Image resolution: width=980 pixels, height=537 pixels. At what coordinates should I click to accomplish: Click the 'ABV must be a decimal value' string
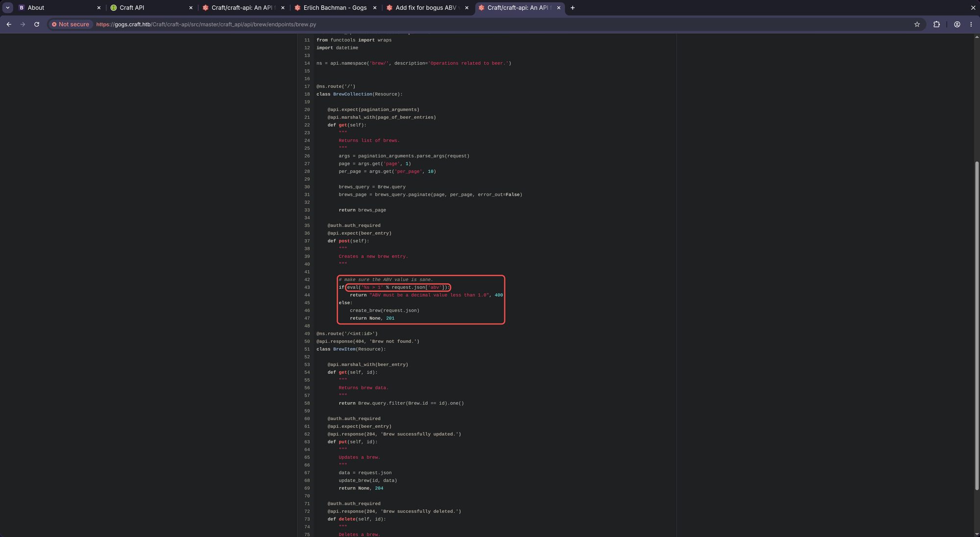(429, 295)
